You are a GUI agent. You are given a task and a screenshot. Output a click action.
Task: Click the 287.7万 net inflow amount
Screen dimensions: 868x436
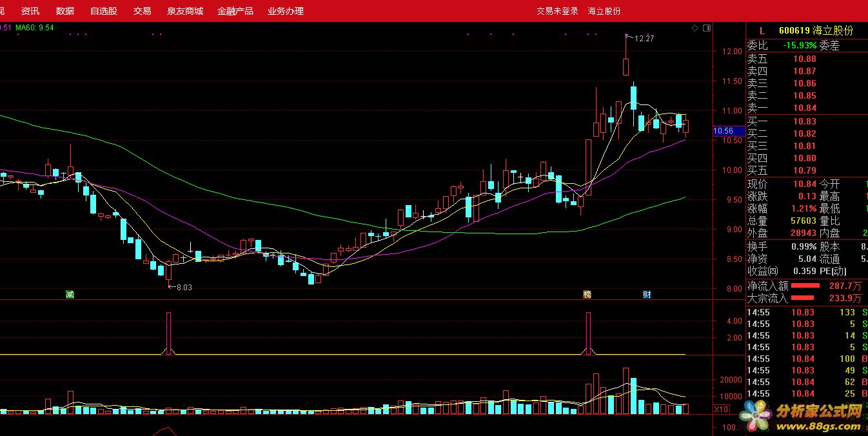(x=845, y=286)
